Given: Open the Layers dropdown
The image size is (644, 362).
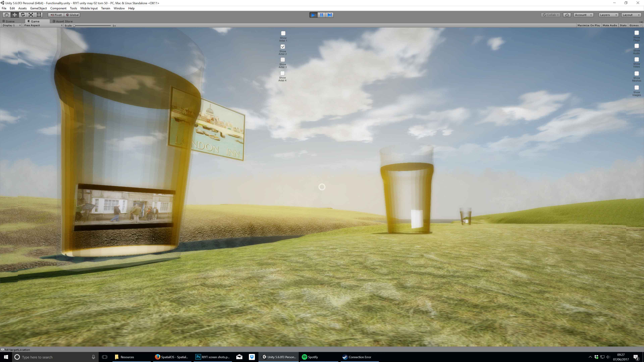Looking at the screenshot, I should [x=608, y=15].
